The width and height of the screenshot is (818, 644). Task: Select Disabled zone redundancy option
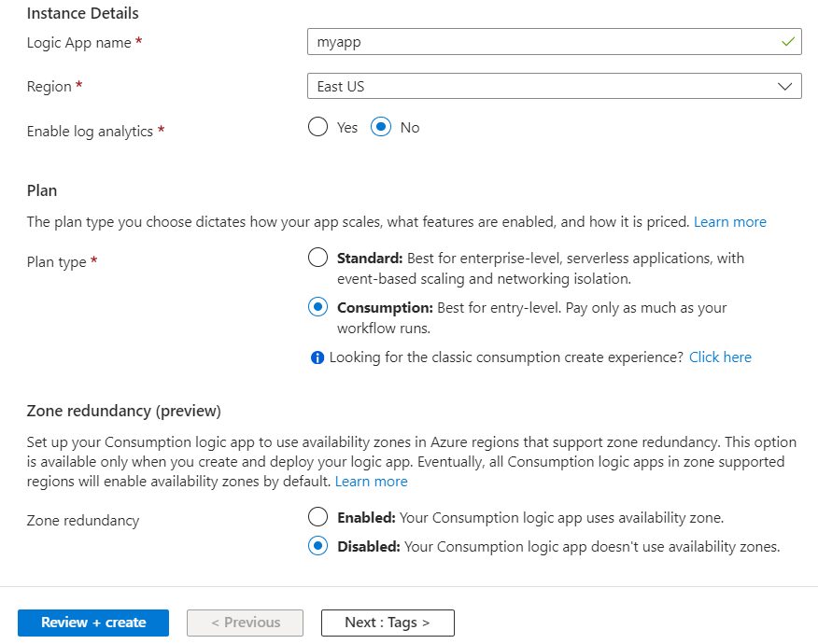click(318, 546)
